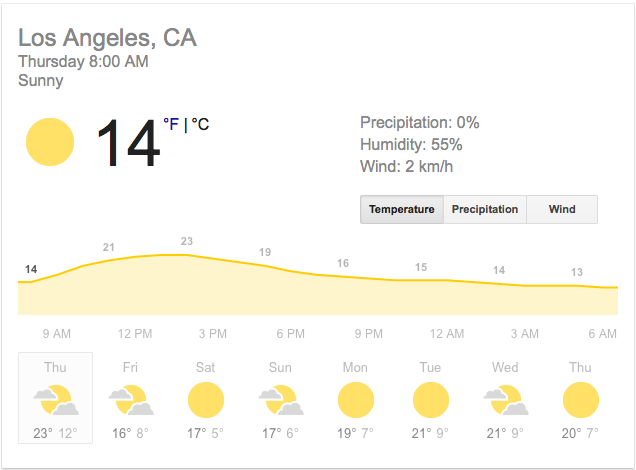Screen dimensions: 636x470
Task: Open the Temperature chart tab
Action: click(402, 209)
